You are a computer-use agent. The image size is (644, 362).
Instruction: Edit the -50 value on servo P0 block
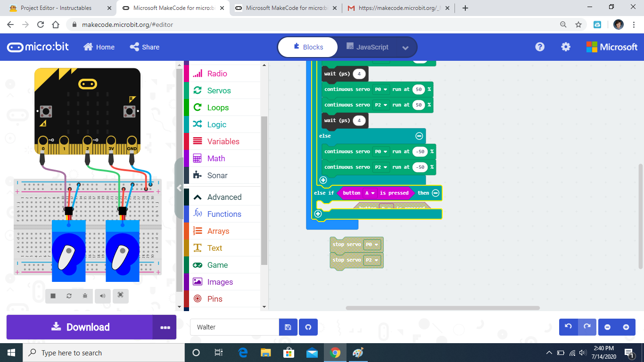[419, 151]
